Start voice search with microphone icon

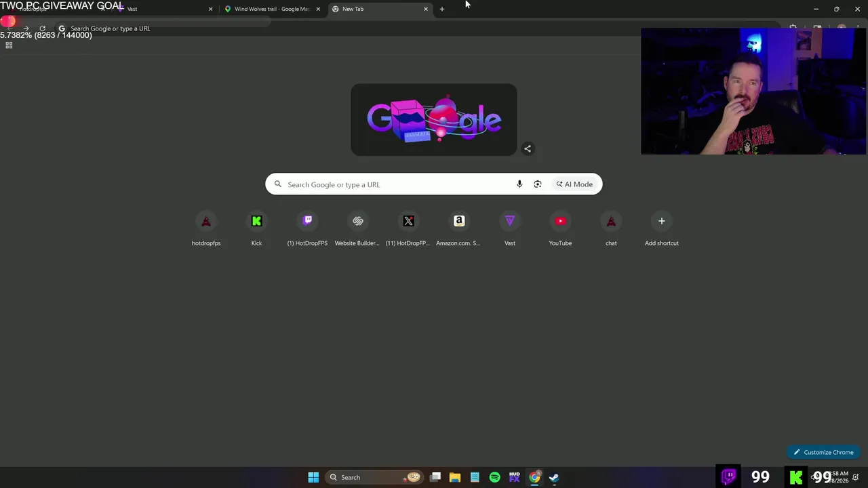pos(519,184)
